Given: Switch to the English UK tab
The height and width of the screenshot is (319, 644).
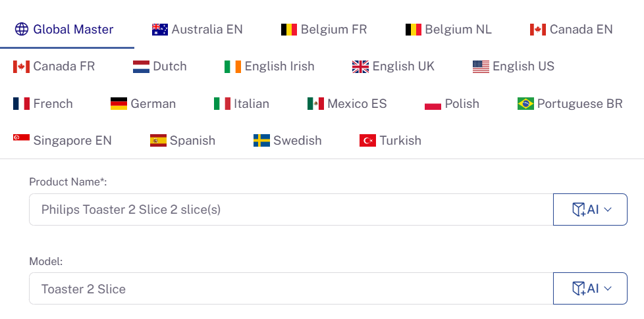Looking at the screenshot, I should [x=393, y=66].
